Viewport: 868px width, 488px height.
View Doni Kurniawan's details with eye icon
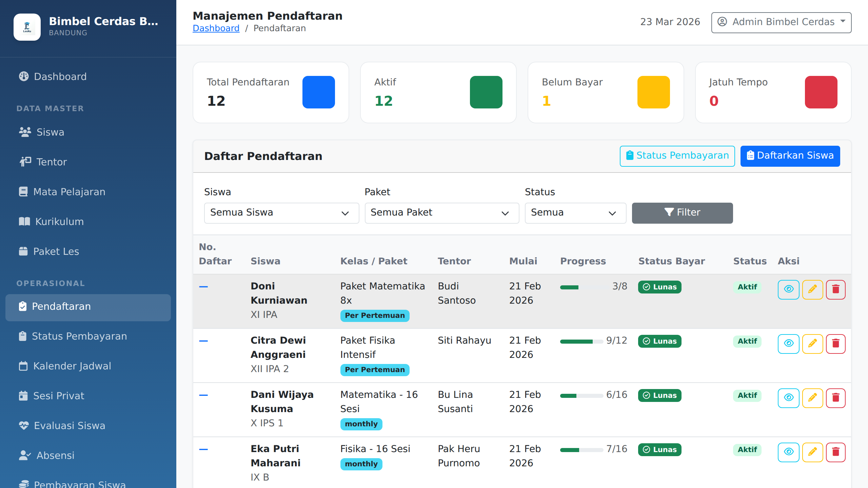click(x=789, y=289)
